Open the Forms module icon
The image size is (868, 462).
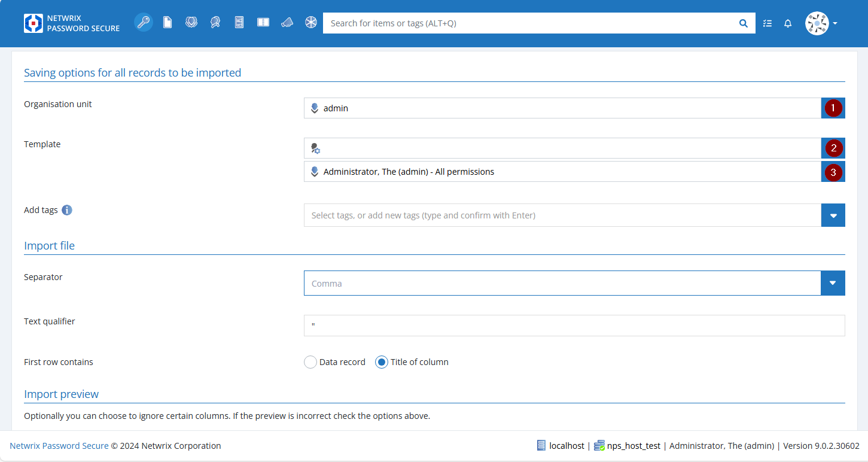coord(239,23)
